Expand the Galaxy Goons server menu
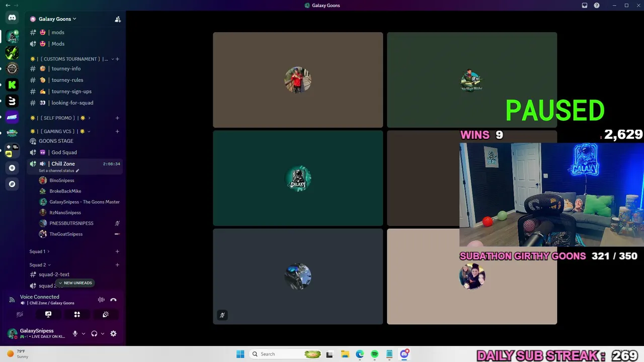644x362 pixels. tap(57, 19)
